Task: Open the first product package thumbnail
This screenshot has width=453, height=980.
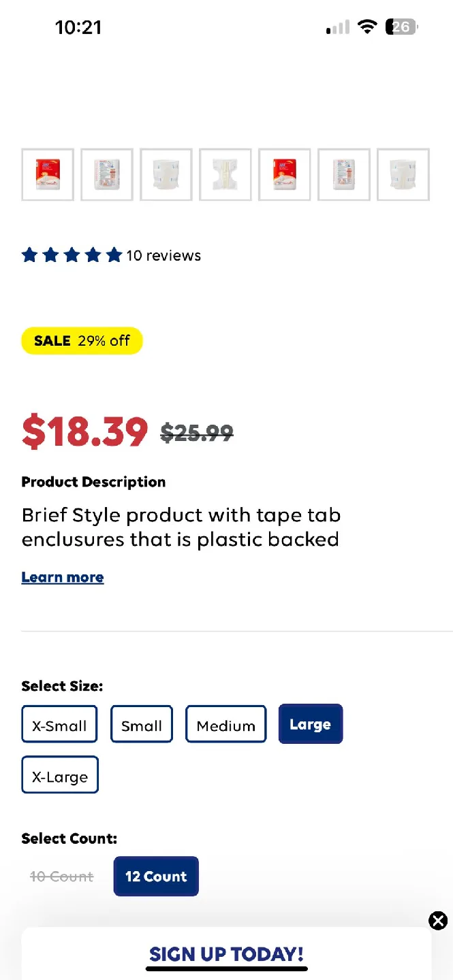Action: (47, 174)
